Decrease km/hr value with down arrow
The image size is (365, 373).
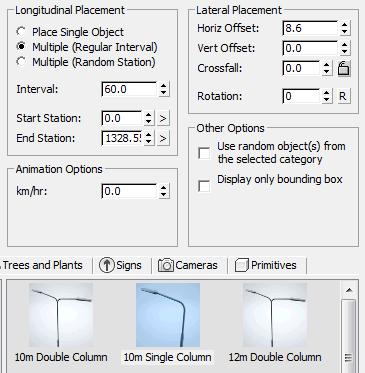click(163, 195)
